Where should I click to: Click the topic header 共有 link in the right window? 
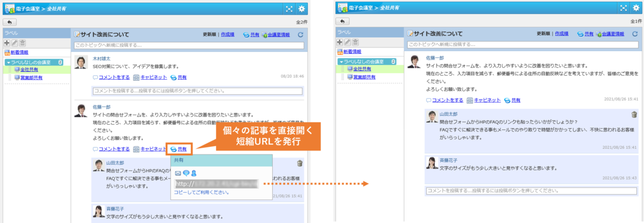[589, 34]
